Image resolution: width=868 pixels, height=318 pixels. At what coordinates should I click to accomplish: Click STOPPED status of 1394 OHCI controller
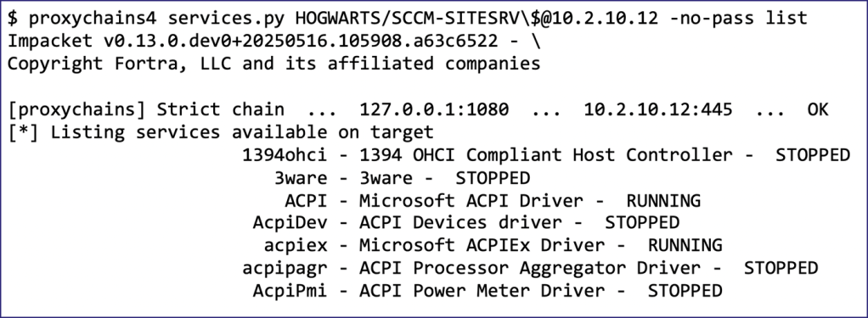tap(812, 155)
